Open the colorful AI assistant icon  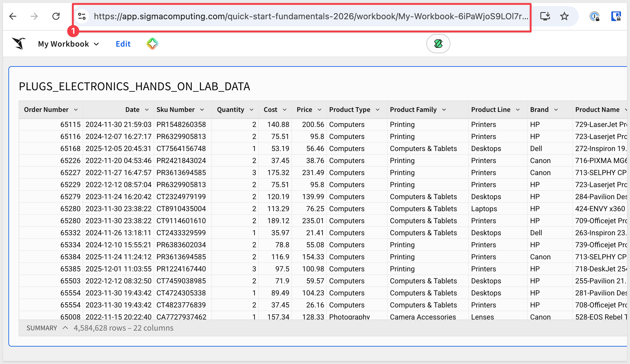(152, 44)
